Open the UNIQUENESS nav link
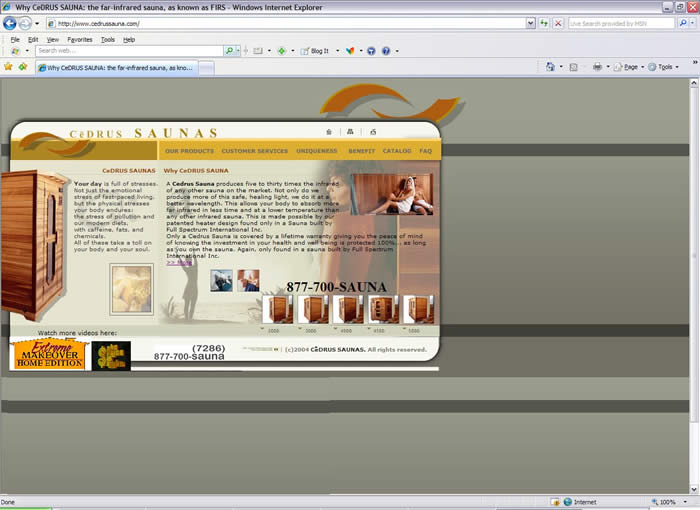This screenshot has width=700, height=510. pos(317,151)
